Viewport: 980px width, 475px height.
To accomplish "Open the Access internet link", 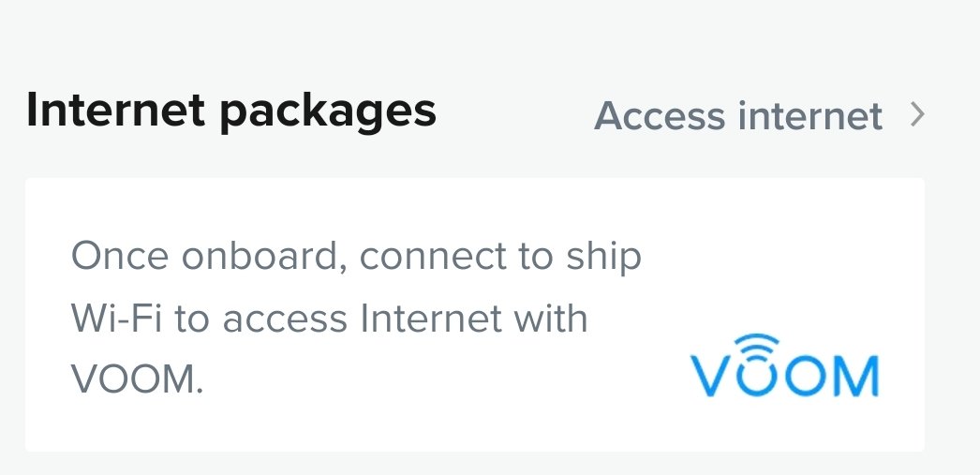I will point(760,115).
